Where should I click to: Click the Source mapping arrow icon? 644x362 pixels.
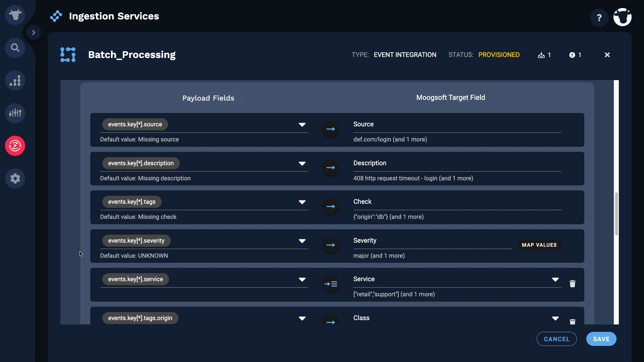pos(331,129)
